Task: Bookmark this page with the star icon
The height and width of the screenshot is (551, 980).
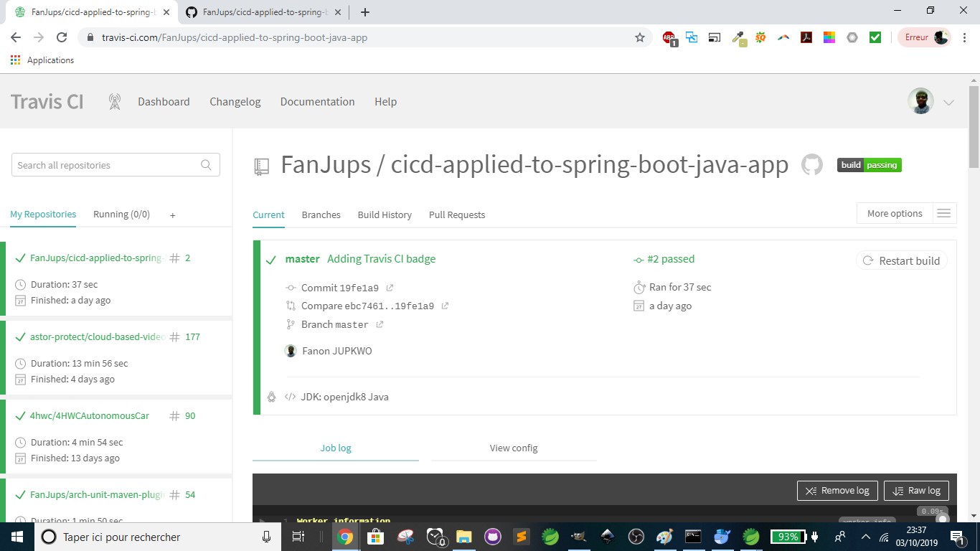Action: point(640,37)
